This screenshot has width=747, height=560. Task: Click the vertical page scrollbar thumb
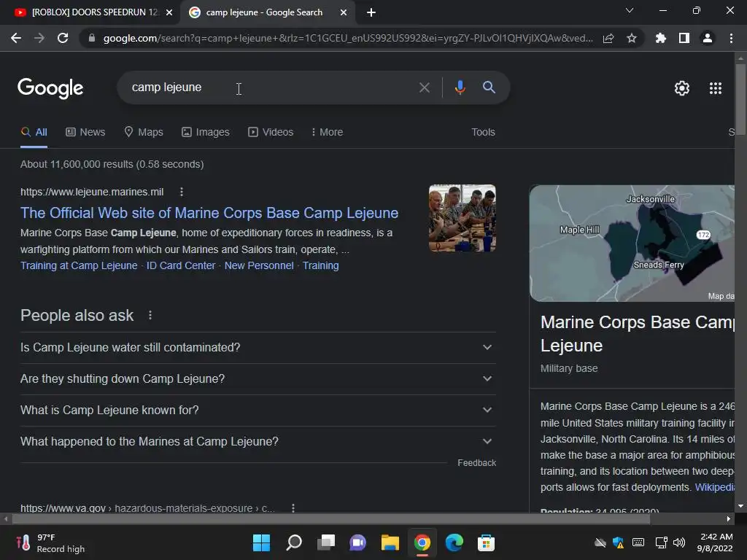click(x=740, y=100)
